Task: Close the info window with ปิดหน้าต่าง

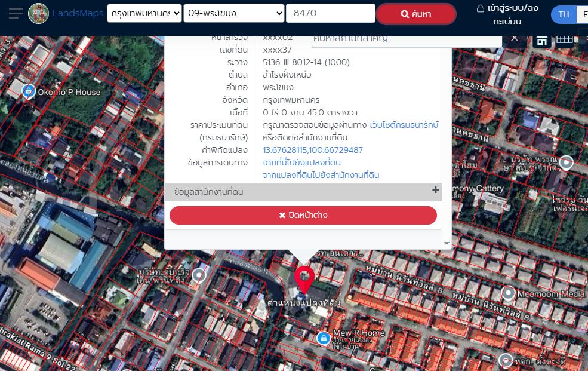Action: pyautogui.click(x=303, y=215)
